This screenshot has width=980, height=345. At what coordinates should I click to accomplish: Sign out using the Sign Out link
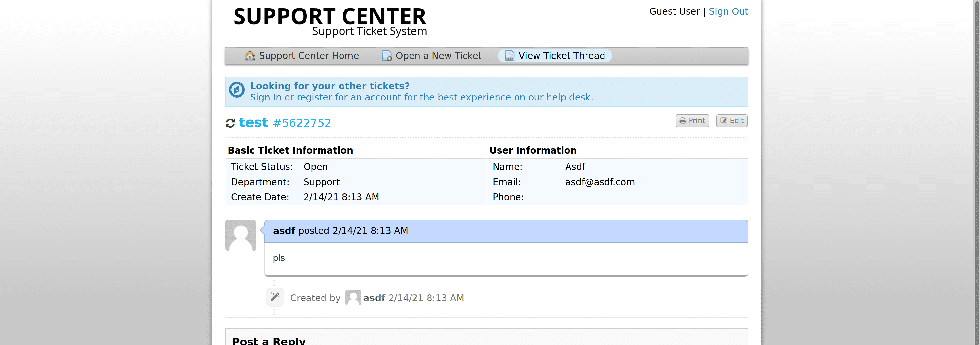point(728,11)
